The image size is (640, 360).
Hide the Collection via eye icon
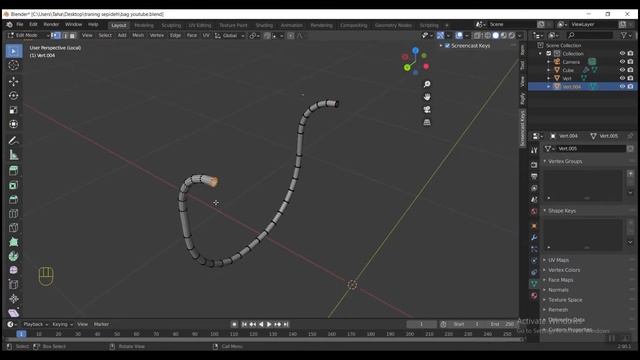pyautogui.click(x=622, y=53)
